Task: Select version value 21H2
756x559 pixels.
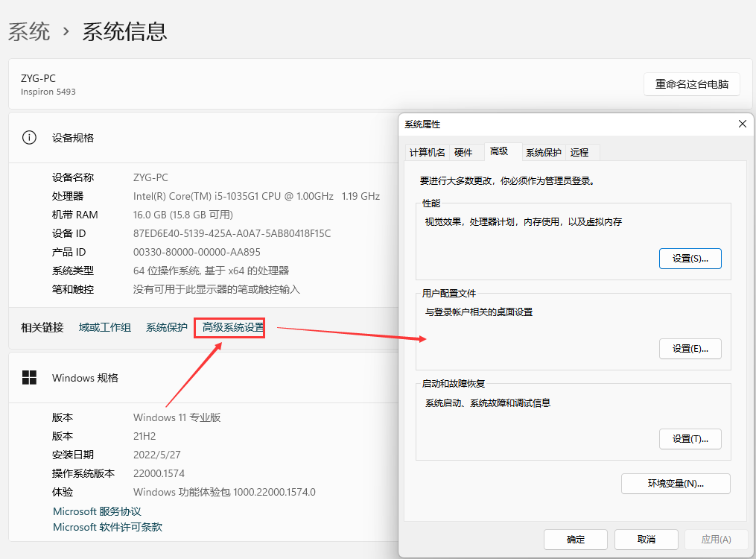Action: click(x=144, y=436)
